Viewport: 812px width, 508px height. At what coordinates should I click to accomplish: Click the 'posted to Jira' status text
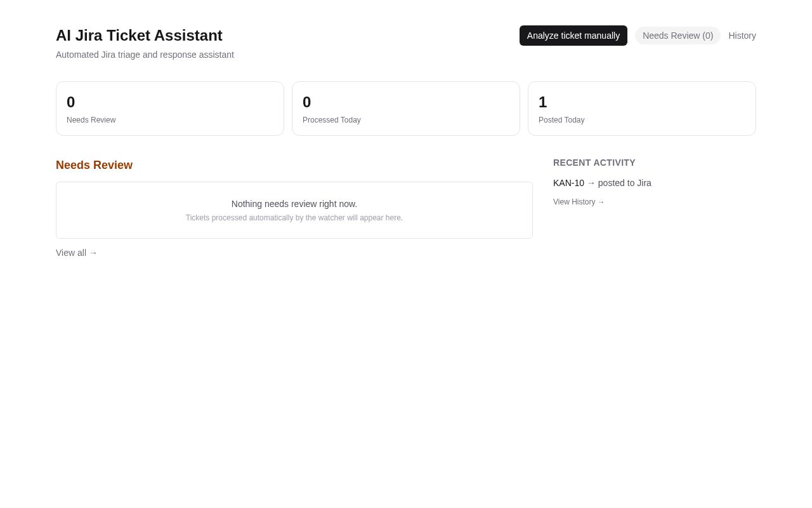(x=625, y=183)
